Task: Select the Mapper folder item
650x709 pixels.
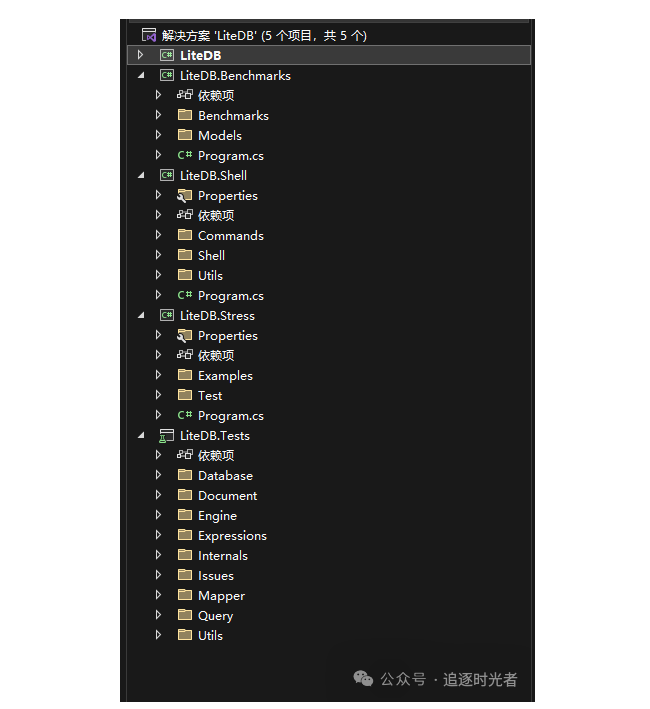Action: click(x=221, y=595)
